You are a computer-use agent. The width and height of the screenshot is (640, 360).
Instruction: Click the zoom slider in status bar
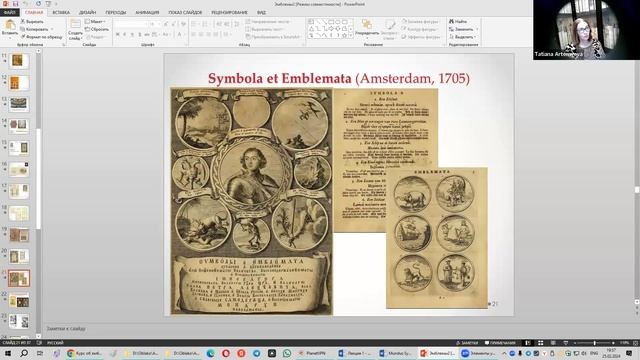(594, 343)
